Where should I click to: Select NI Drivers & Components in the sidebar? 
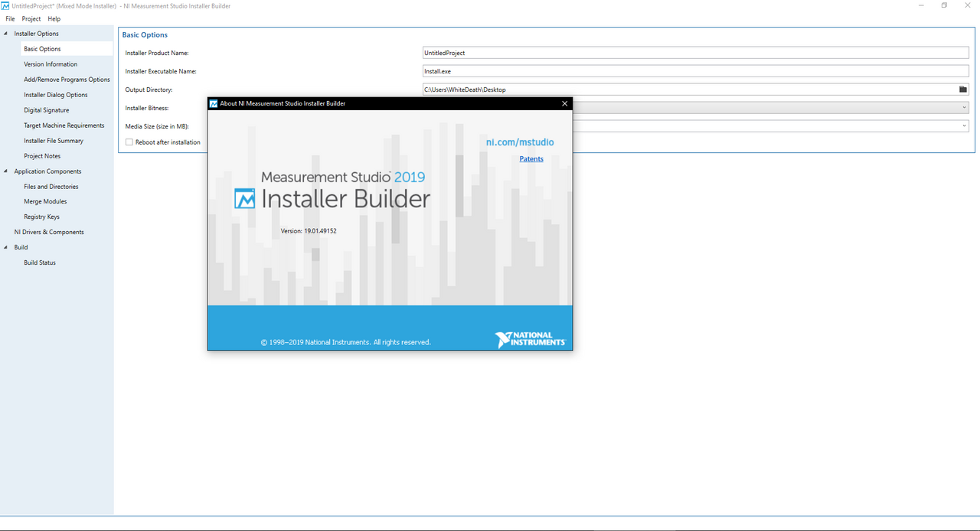[x=49, y=232]
